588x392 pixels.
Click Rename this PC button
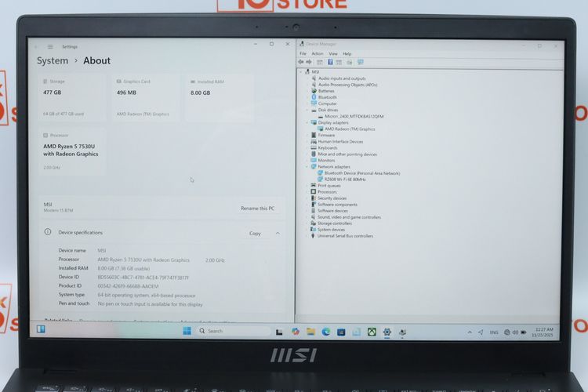(x=258, y=209)
